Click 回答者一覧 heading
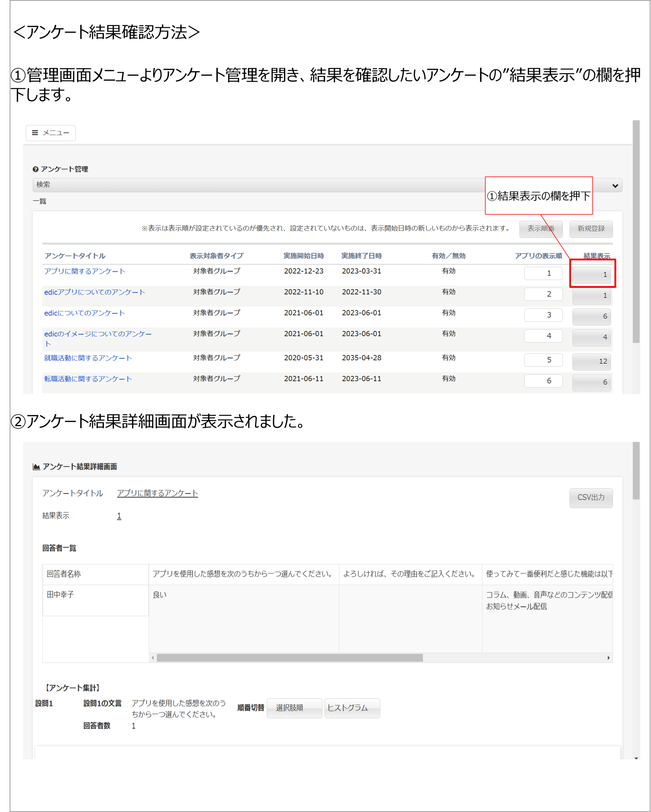 coord(59,548)
